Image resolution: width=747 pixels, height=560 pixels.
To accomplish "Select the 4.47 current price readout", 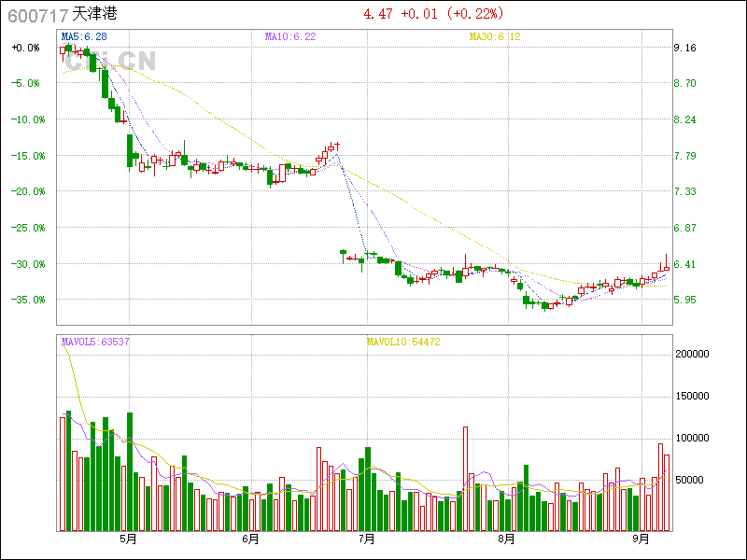I will [378, 14].
